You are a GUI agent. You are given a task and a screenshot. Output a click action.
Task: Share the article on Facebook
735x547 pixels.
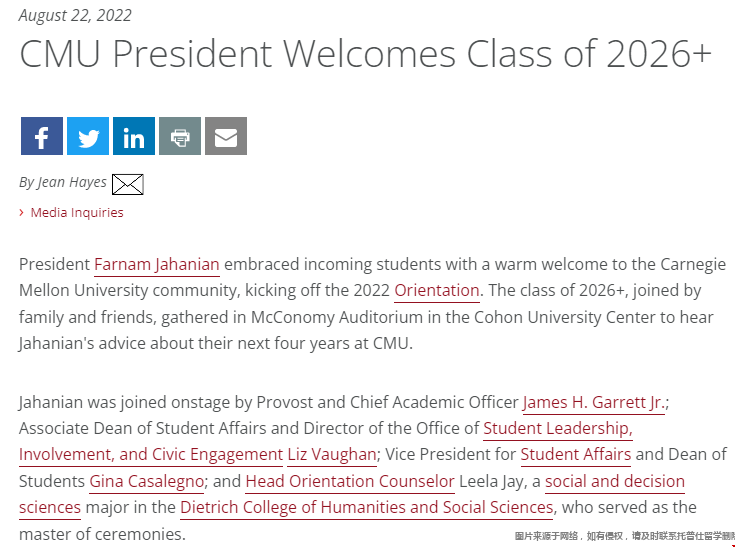tap(42, 136)
